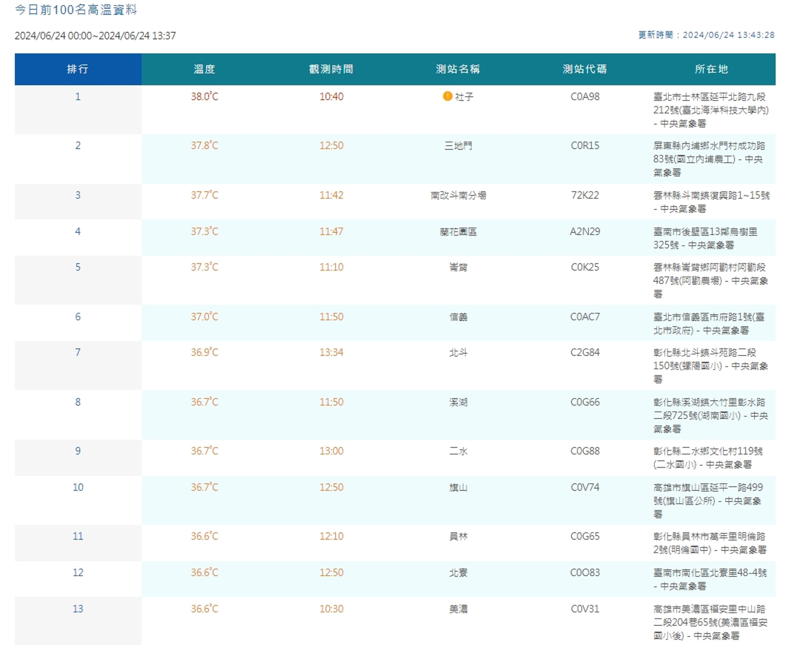Select station name 美濃
The image size is (812, 645).
(x=458, y=609)
